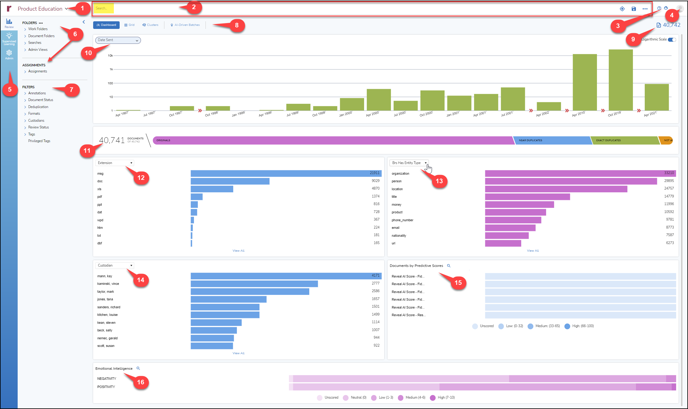
Task: Click the Medium (33-65) legend swatch
Action: [530, 326]
